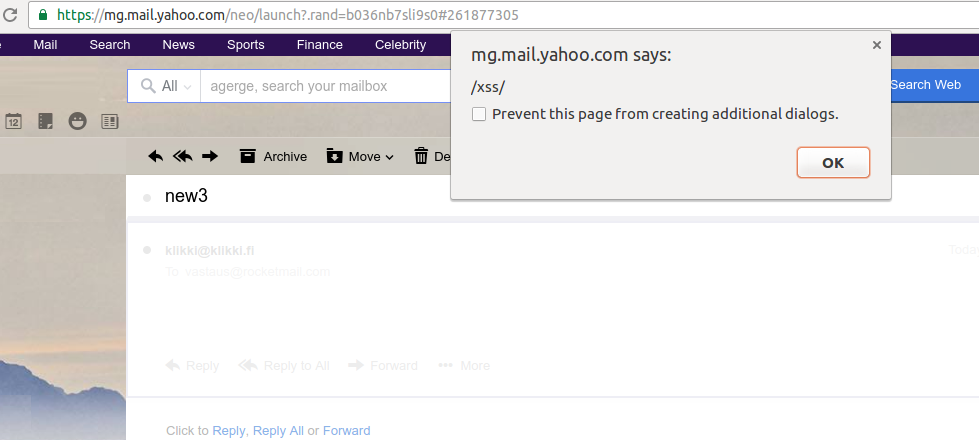Viewport: 979px width, 440px height.
Task: Open the Sports navigation item
Action: [x=245, y=44]
